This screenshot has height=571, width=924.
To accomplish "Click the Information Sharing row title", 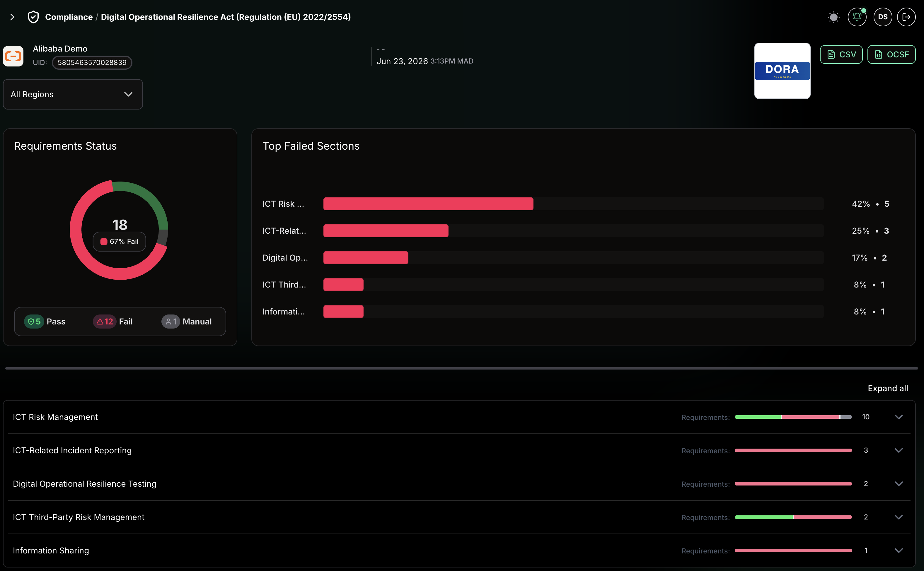I will (x=51, y=551).
